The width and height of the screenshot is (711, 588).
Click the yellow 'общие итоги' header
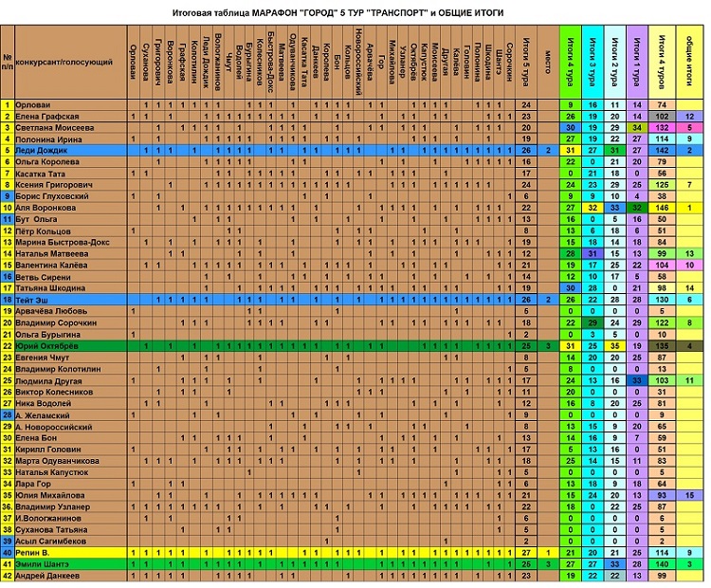coord(689,62)
